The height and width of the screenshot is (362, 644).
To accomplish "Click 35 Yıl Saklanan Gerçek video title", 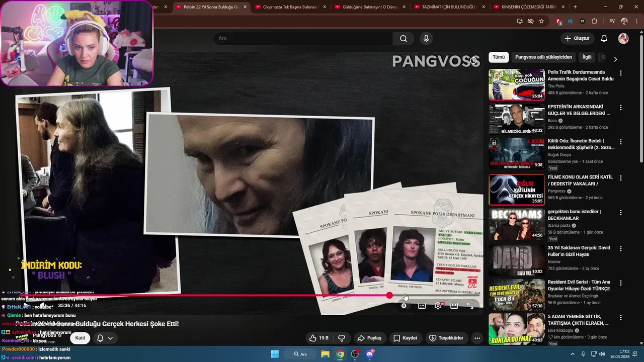I will click(579, 251).
